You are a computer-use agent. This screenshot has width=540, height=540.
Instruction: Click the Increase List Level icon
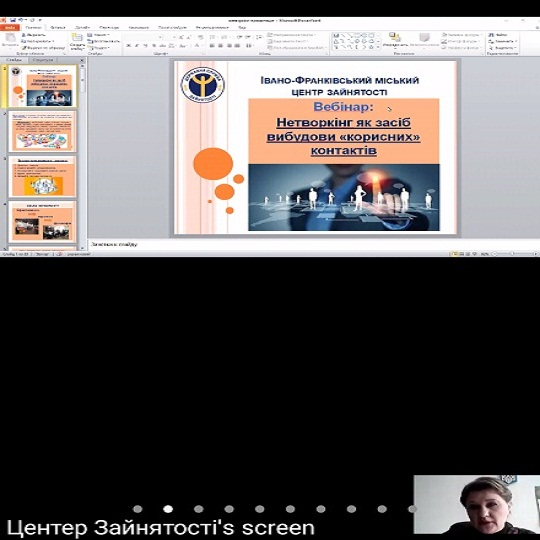coord(248,37)
